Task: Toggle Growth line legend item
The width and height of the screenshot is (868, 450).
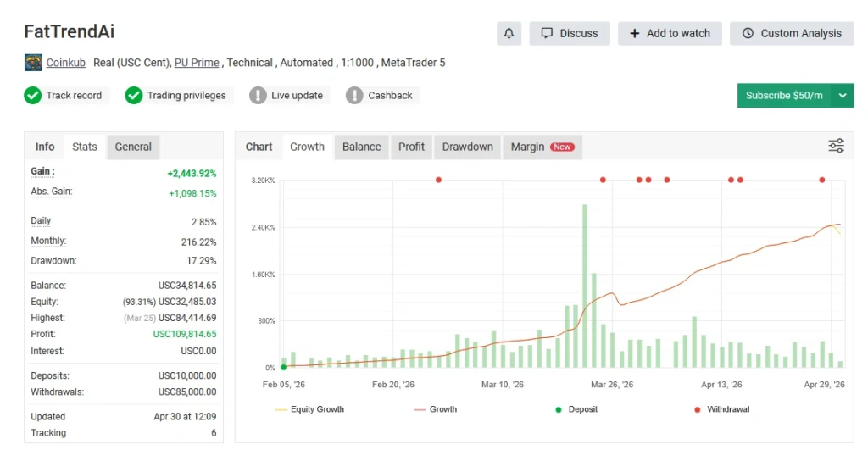Action: (435, 409)
